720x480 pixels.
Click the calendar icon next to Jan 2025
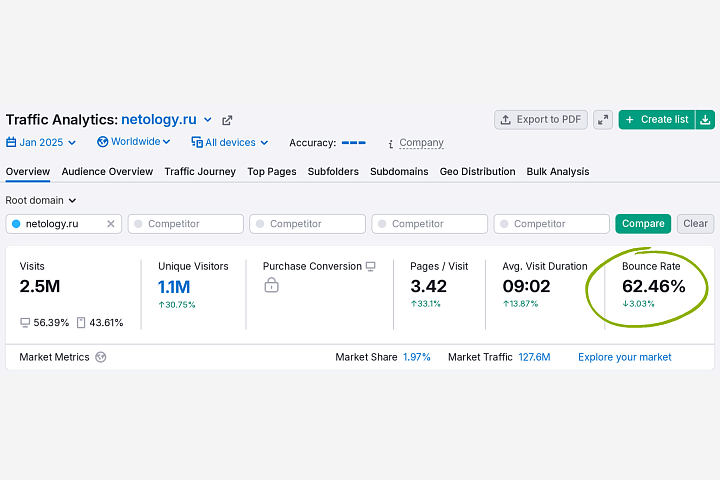(x=11, y=142)
